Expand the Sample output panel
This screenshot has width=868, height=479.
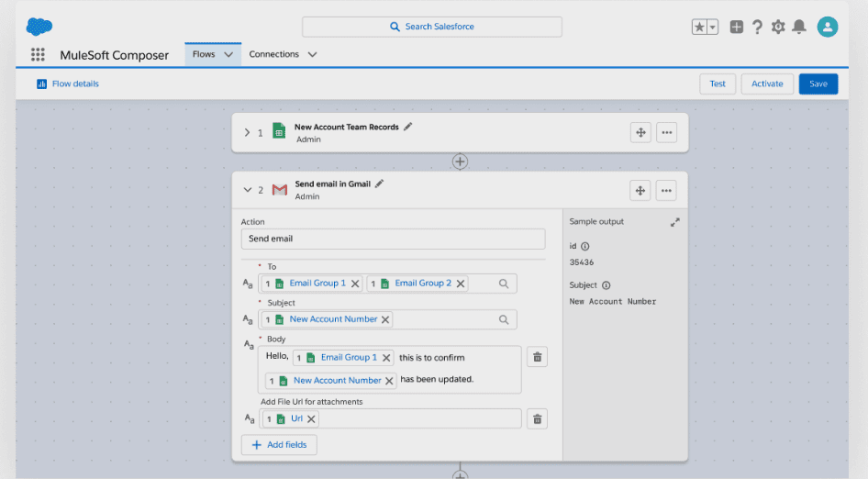674,222
